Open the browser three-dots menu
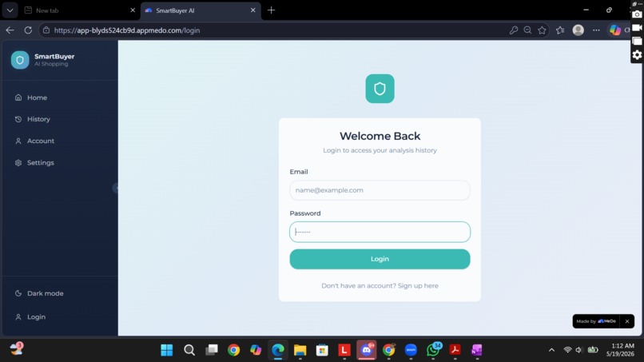 click(596, 30)
